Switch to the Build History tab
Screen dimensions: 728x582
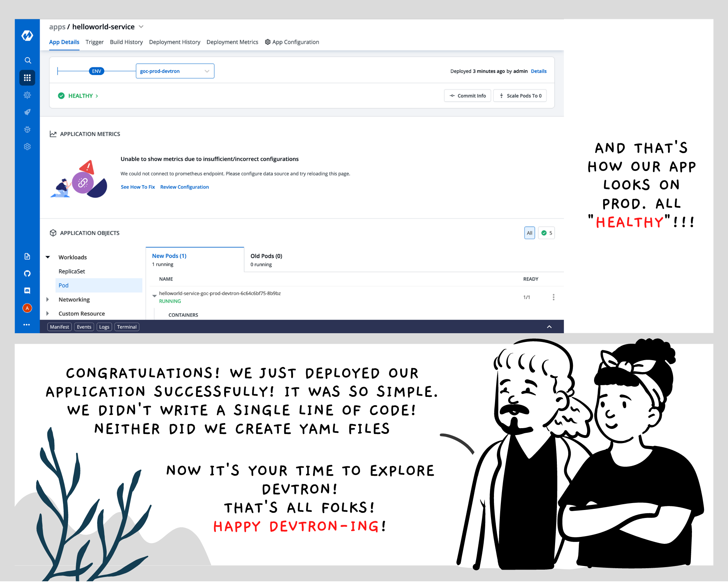[x=126, y=42]
